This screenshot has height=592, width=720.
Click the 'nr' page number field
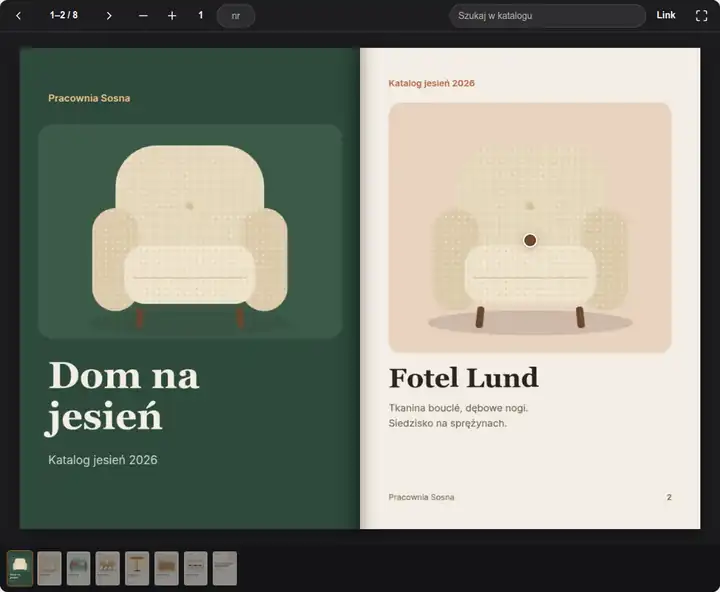[x=236, y=16]
